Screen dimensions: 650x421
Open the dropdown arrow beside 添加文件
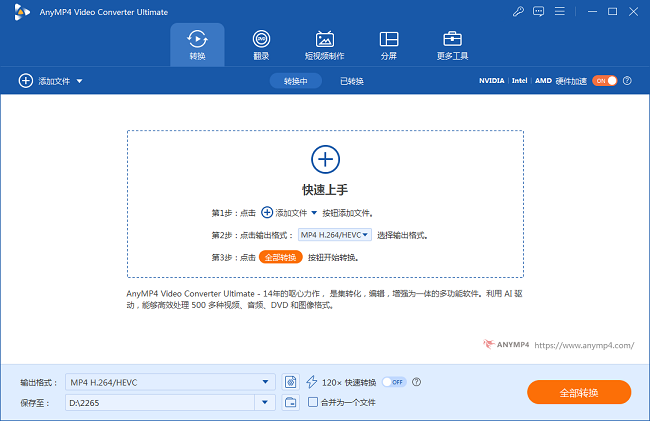click(79, 80)
